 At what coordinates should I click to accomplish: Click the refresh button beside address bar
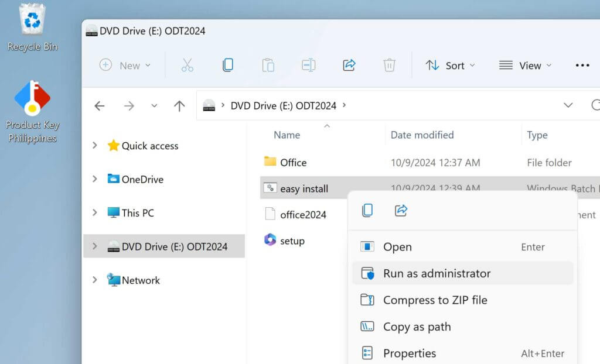[x=595, y=105]
